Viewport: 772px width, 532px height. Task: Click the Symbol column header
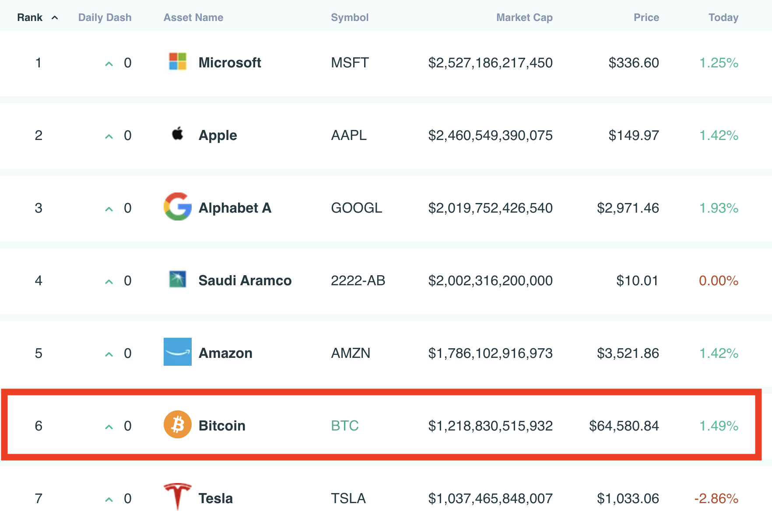click(350, 17)
